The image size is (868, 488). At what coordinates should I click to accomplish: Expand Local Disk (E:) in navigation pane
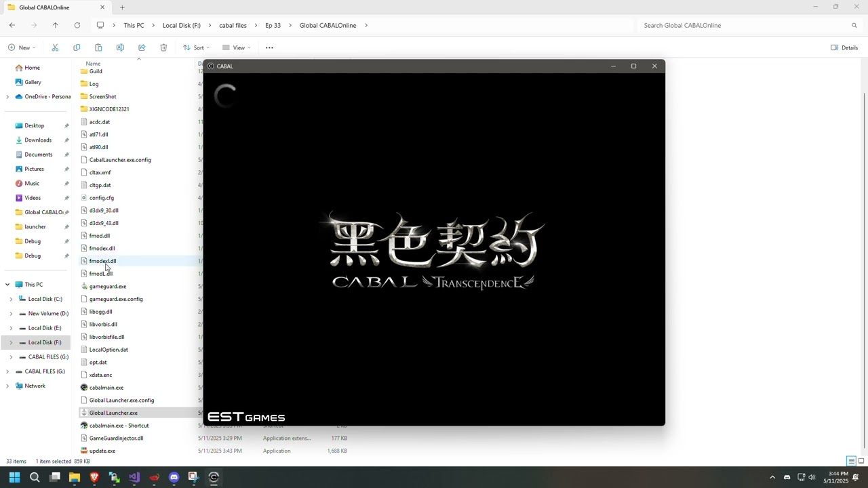(11, 328)
